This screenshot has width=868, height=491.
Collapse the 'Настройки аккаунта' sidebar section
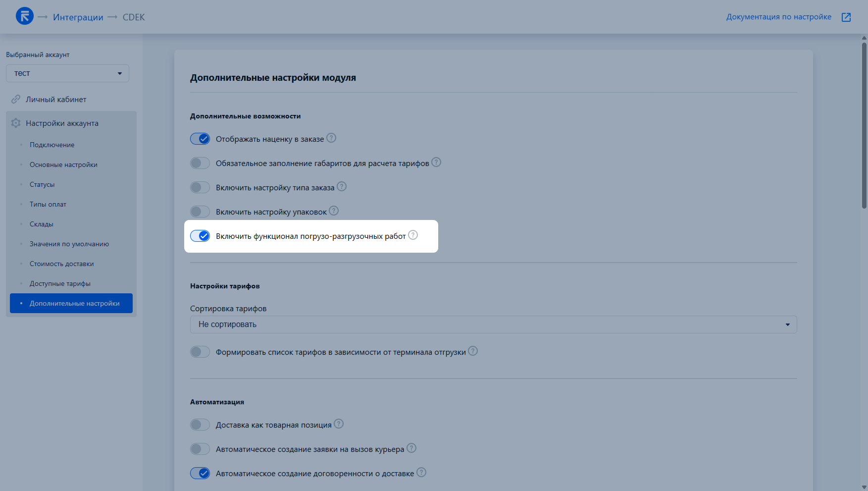pyautogui.click(x=62, y=123)
